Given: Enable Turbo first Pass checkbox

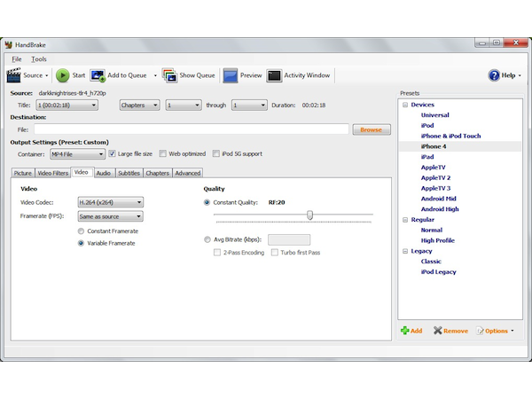Looking at the screenshot, I should [x=275, y=253].
